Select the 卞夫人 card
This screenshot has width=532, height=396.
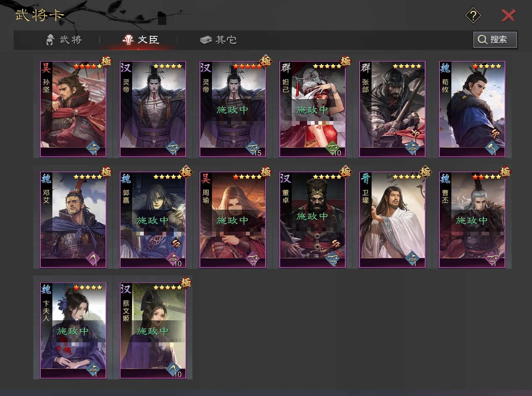click(x=73, y=330)
